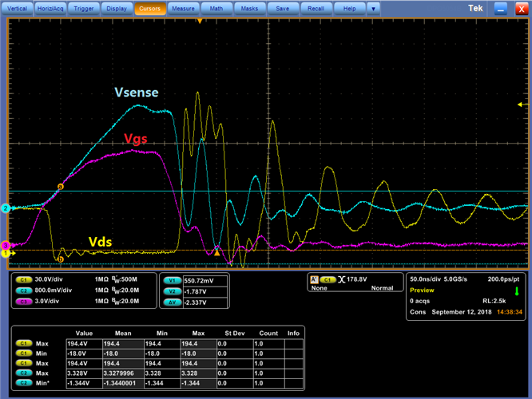This screenshot has height=399, width=532.
Task: Click the V2 cursor readout badge
Action: pyautogui.click(x=172, y=292)
